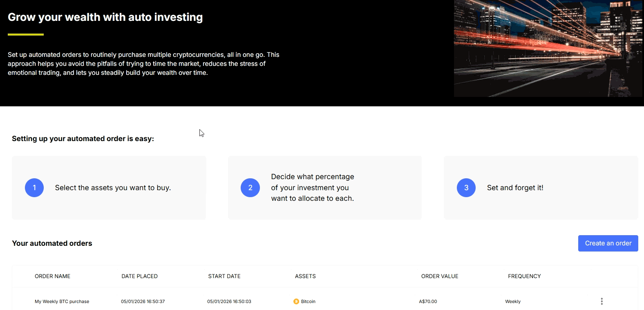Click the Your automated orders section heading
The image size is (644, 310).
(x=52, y=243)
